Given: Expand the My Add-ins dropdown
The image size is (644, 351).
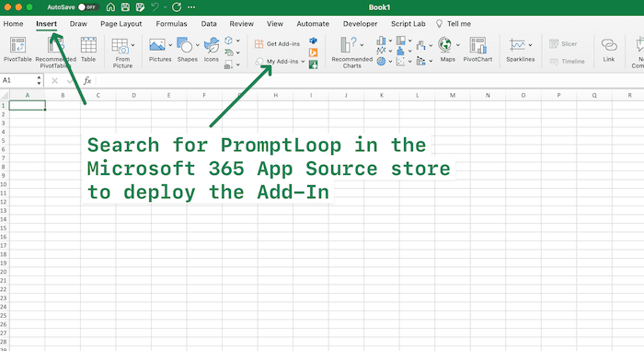Looking at the screenshot, I should click(303, 62).
